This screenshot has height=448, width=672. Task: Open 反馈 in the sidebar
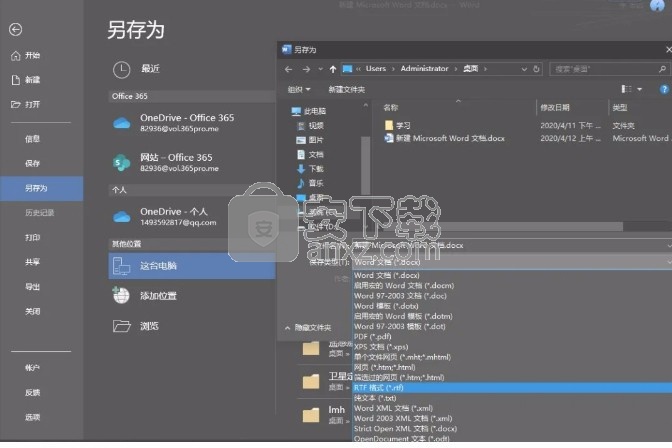point(33,392)
